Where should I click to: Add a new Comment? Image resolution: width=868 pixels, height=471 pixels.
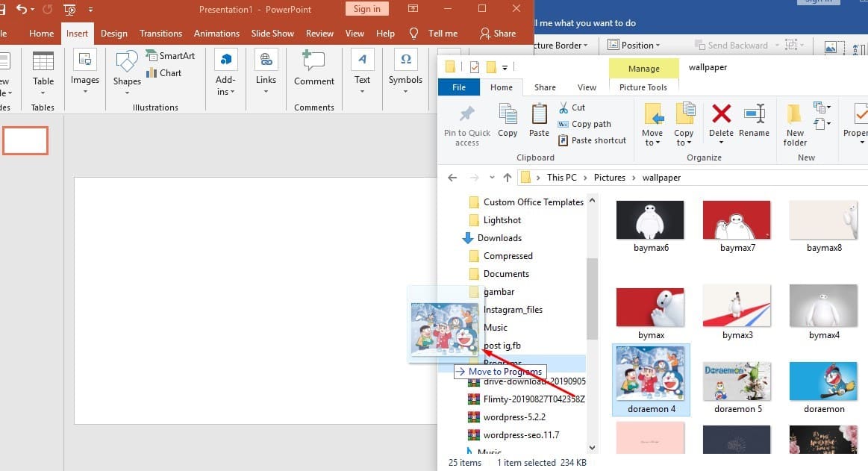point(314,69)
